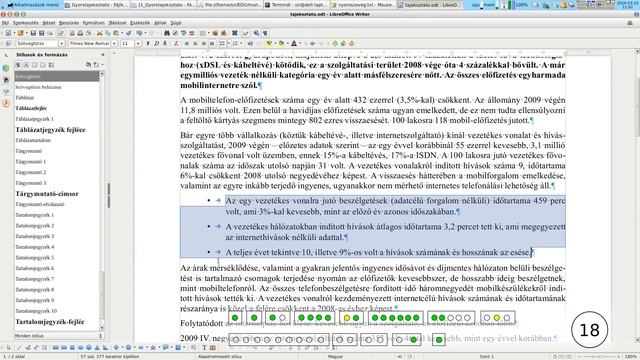
Task: Open the Nézet menu
Action: coord(49,23)
